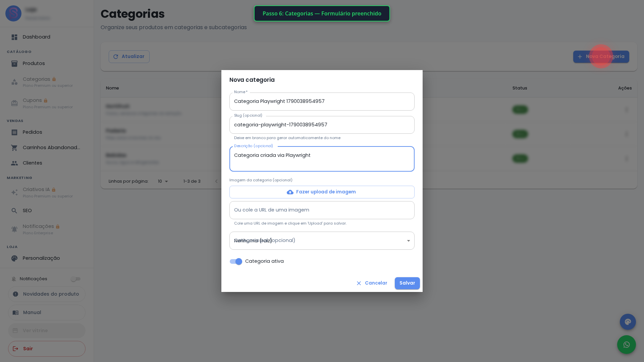Cancel the Nova categoria dialog

click(372, 283)
